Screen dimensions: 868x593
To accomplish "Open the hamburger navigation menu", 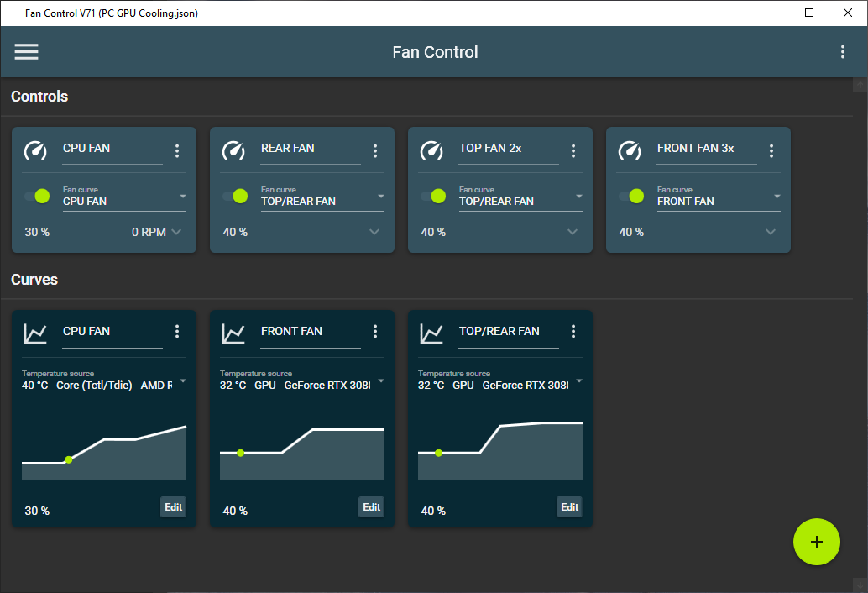I will [x=26, y=52].
